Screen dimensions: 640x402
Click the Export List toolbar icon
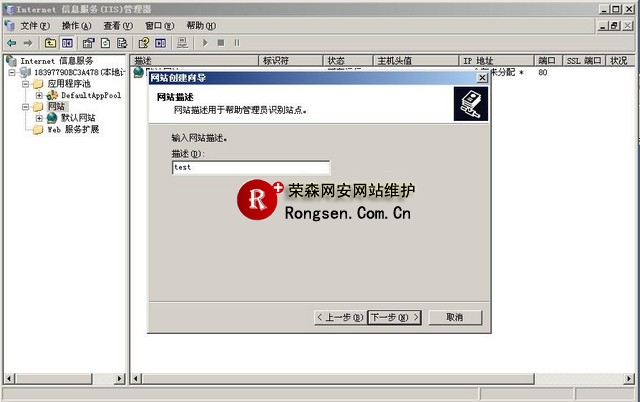(122, 43)
